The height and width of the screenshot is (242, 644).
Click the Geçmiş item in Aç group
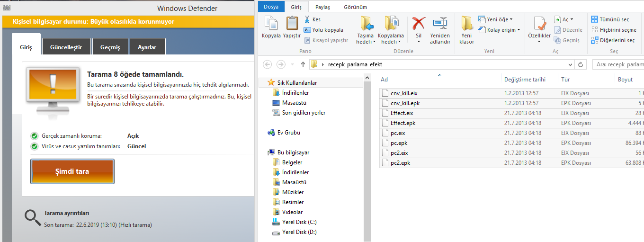pos(567,40)
